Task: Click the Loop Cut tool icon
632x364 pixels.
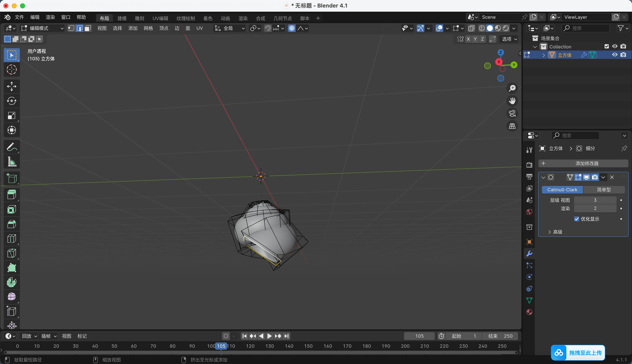Action: click(11, 239)
